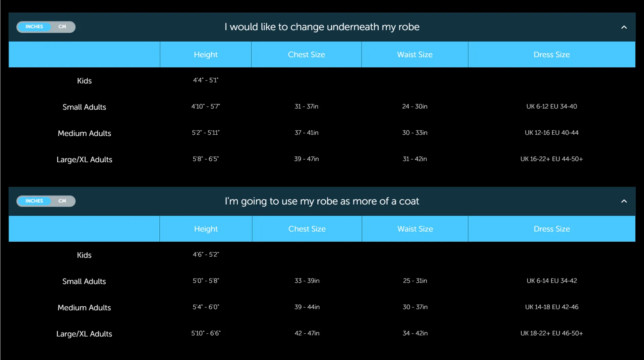Image resolution: width=644 pixels, height=360 pixels.
Task: Switch top table units to CM
Action: (62, 27)
